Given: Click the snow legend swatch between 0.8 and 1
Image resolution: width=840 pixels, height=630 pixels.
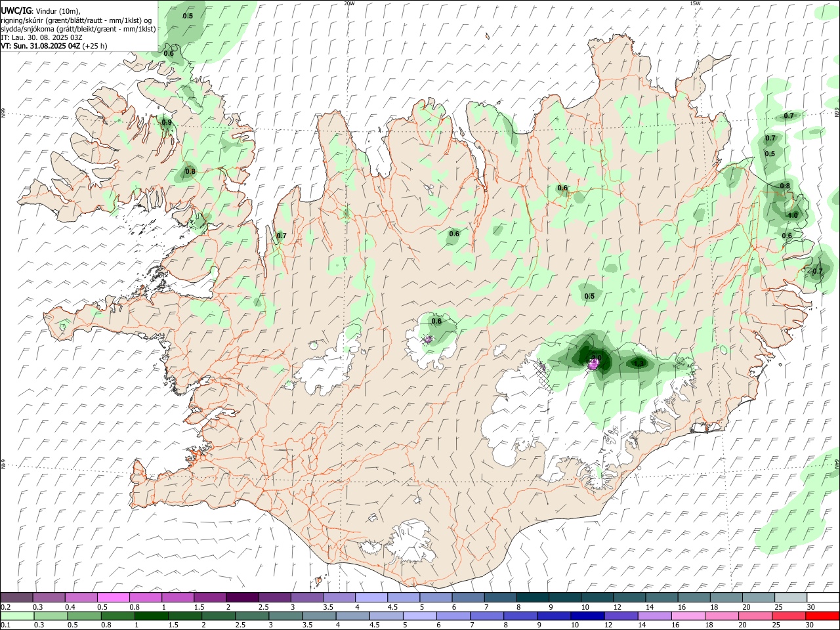Looking at the screenshot, I should click(x=145, y=597).
